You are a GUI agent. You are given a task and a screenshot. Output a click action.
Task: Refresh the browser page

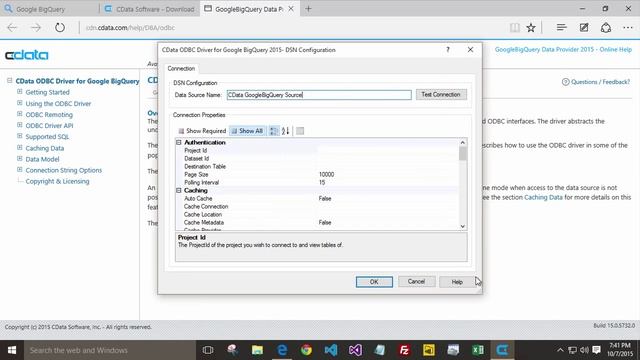pyautogui.click(x=60, y=28)
